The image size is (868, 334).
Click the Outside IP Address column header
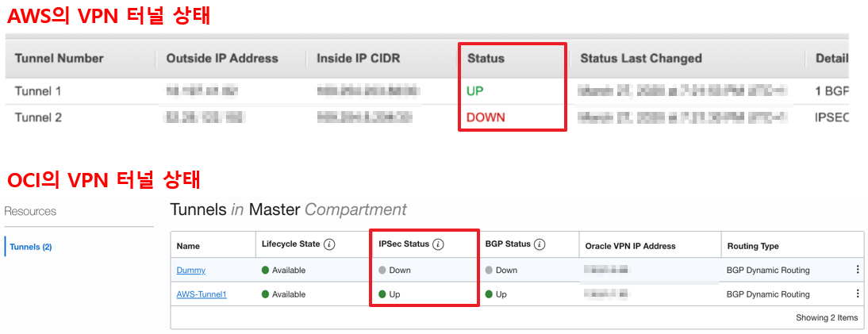coord(222,58)
